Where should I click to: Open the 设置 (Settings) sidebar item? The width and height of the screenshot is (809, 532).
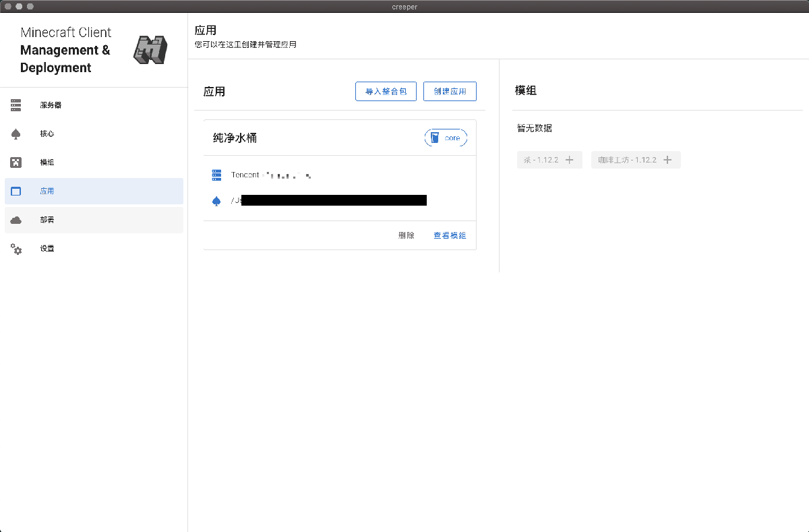pos(94,248)
